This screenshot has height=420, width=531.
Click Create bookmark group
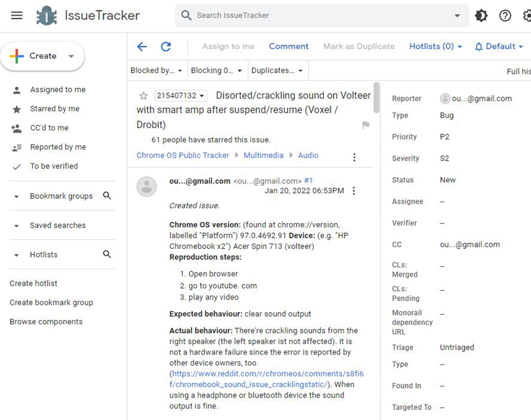pos(51,303)
